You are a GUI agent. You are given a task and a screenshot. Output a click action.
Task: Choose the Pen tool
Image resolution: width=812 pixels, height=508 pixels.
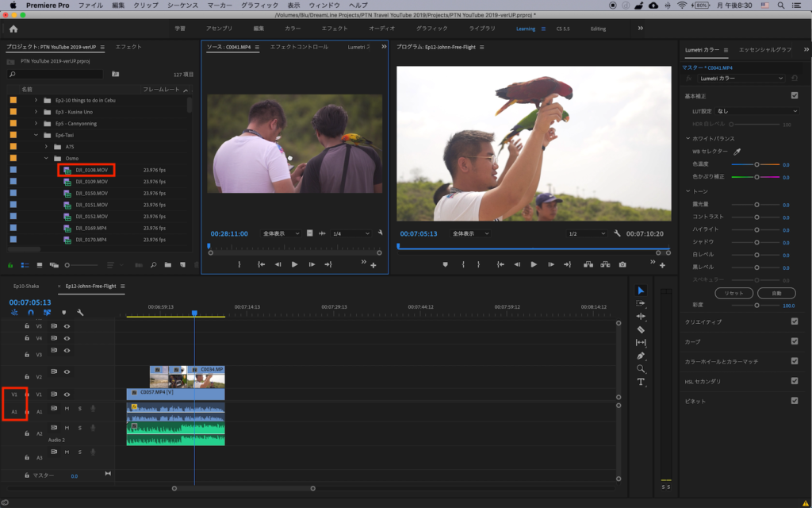(x=641, y=356)
